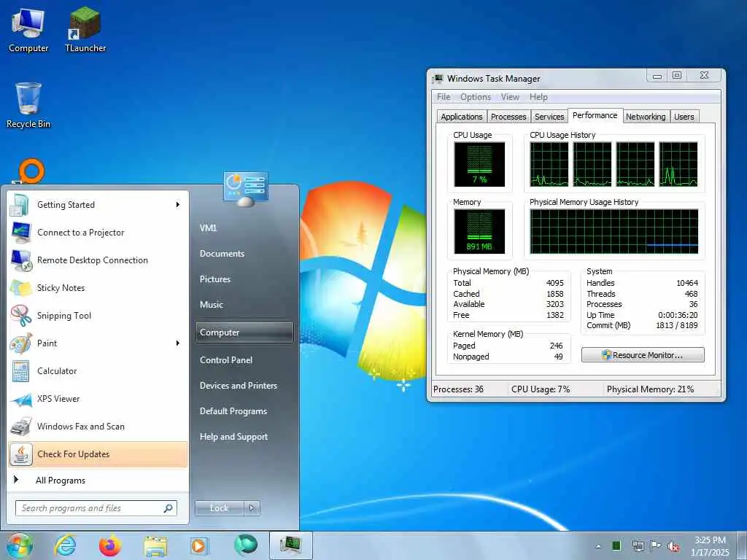Viewport: 747px width, 560px height.
Task: Expand the Paint jump list arrow
Action: coord(178,343)
